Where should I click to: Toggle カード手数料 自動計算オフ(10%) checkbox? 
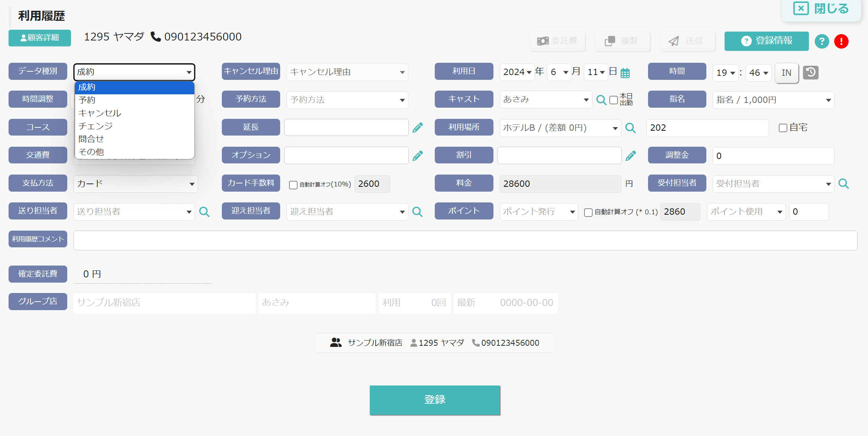tap(293, 185)
